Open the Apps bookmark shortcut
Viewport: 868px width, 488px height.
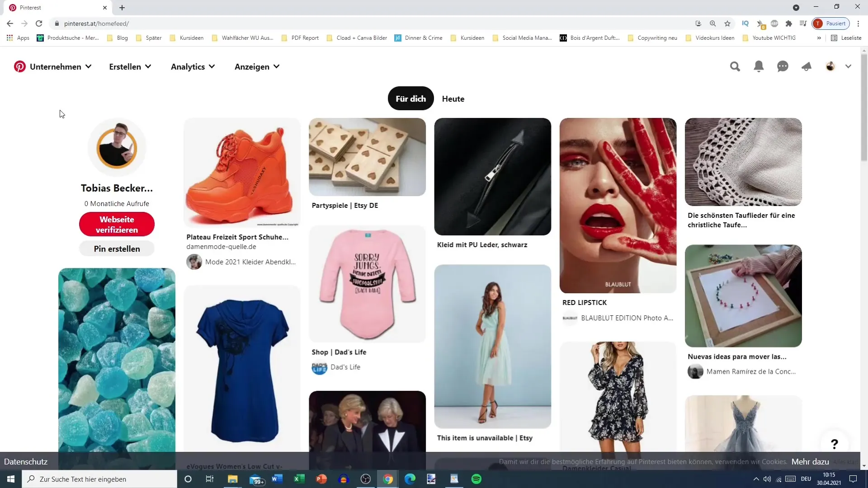tap(18, 38)
